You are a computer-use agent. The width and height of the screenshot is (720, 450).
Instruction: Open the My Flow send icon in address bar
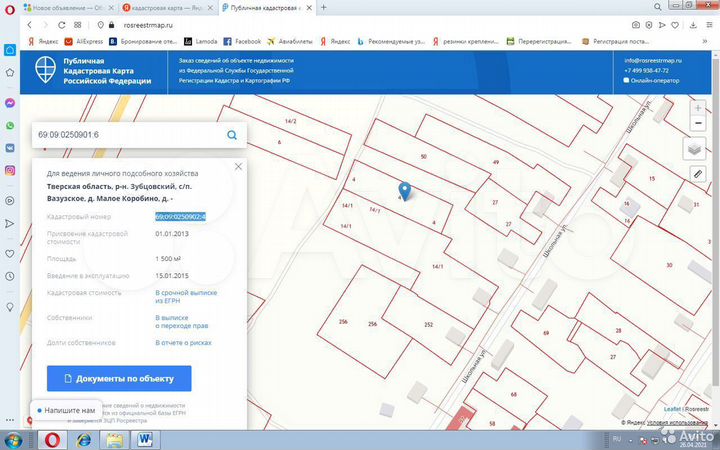click(662, 25)
